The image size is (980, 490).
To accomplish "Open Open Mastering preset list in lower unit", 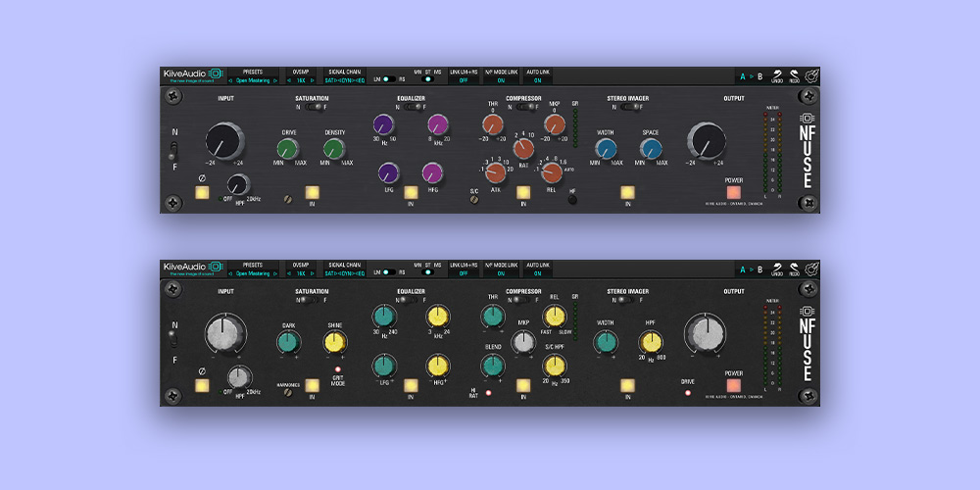I will tap(253, 273).
